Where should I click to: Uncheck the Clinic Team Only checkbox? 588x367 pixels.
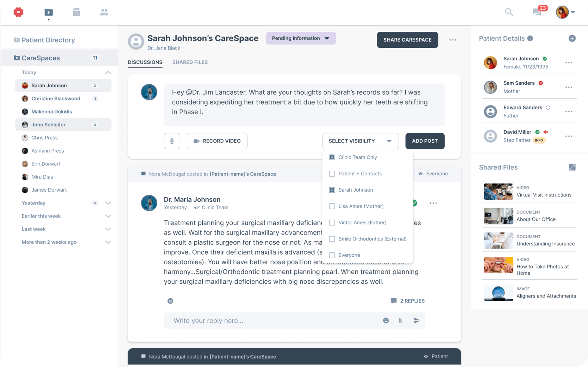click(x=332, y=157)
